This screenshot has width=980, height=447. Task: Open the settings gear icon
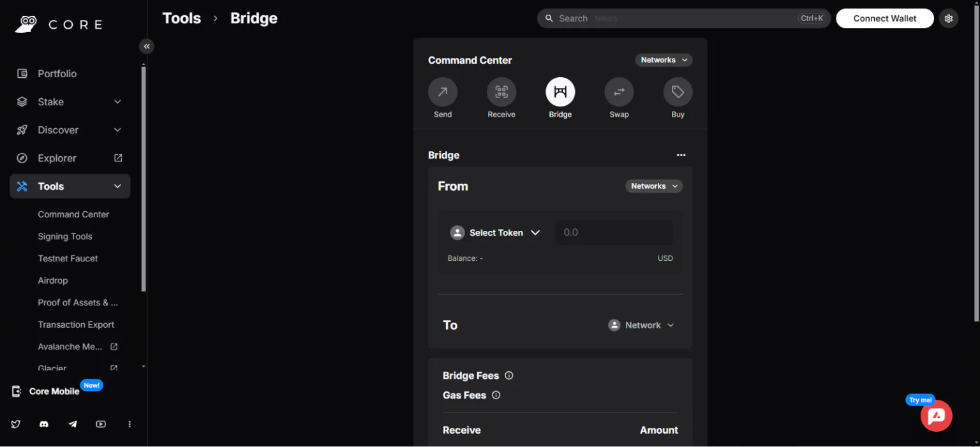click(x=948, y=18)
